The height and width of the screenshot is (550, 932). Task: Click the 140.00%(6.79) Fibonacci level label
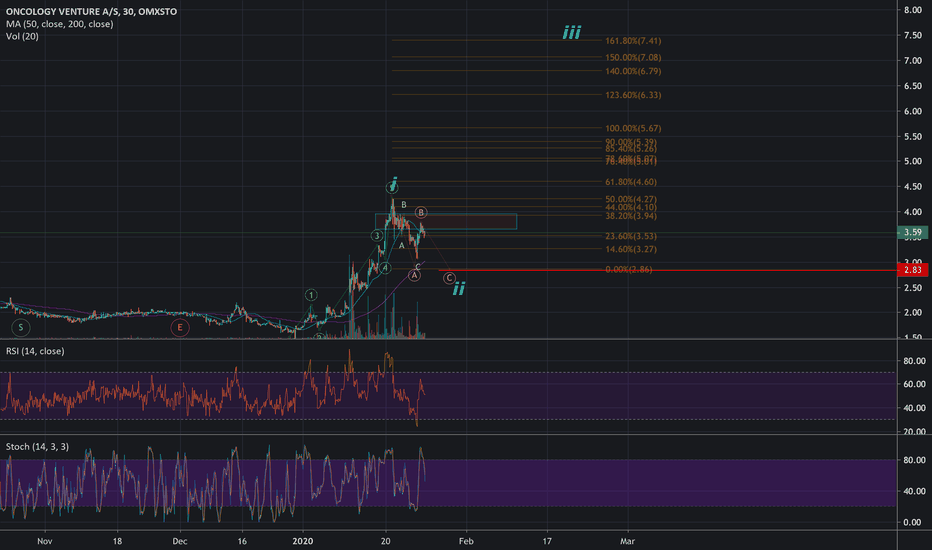click(633, 71)
